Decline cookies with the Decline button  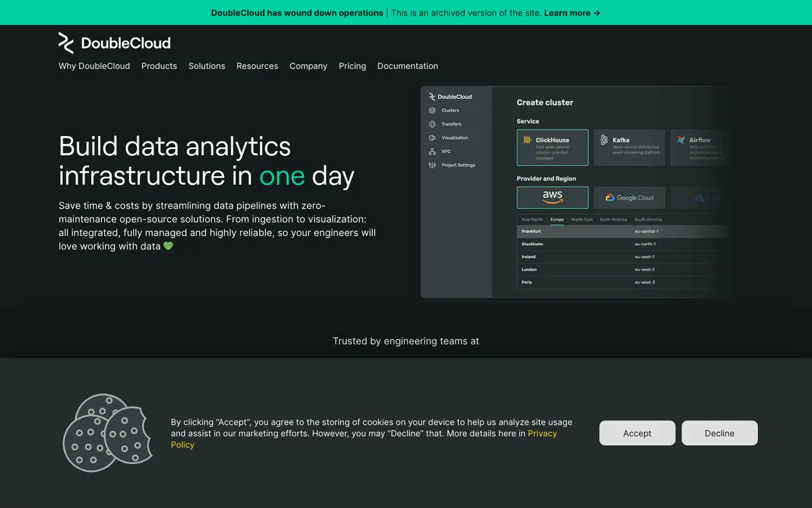pos(719,433)
